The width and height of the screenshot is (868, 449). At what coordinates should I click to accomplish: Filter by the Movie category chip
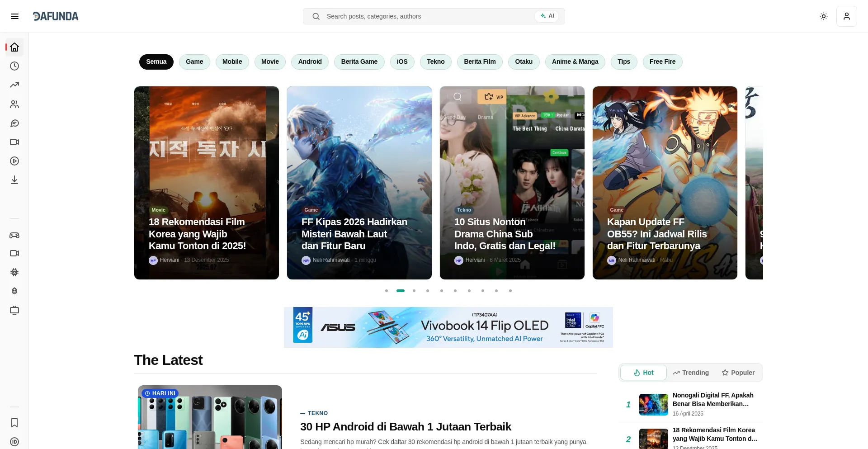click(270, 62)
